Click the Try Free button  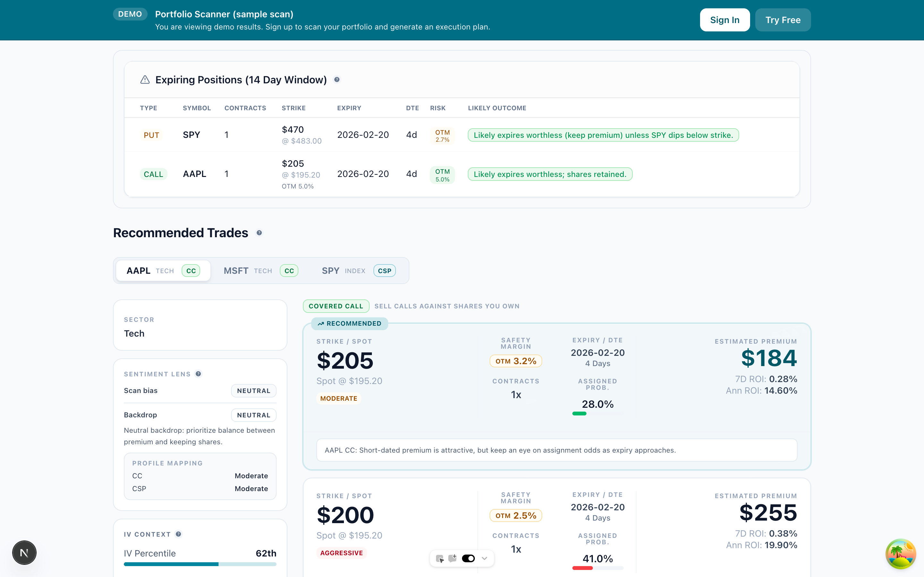(x=783, y=20)
